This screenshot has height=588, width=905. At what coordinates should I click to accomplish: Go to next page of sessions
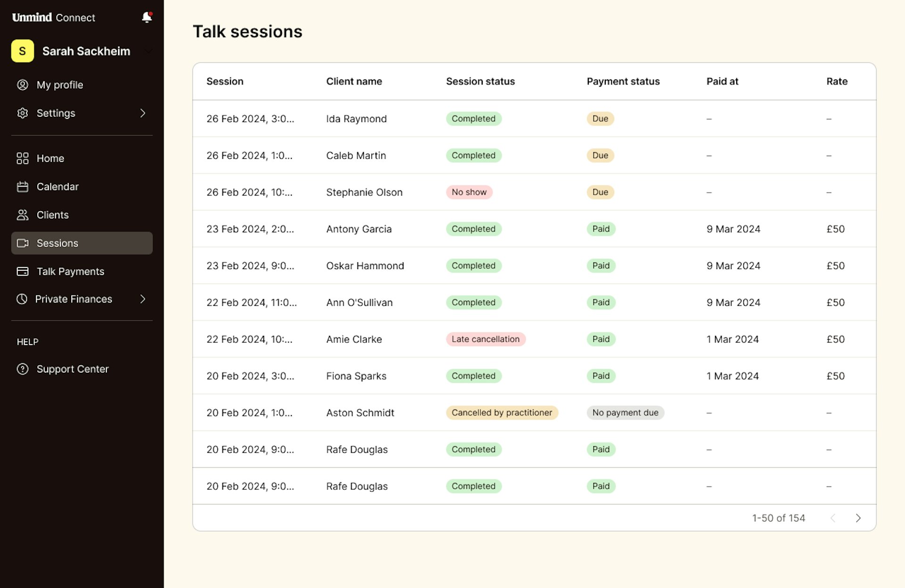click(x=858, y=518)
